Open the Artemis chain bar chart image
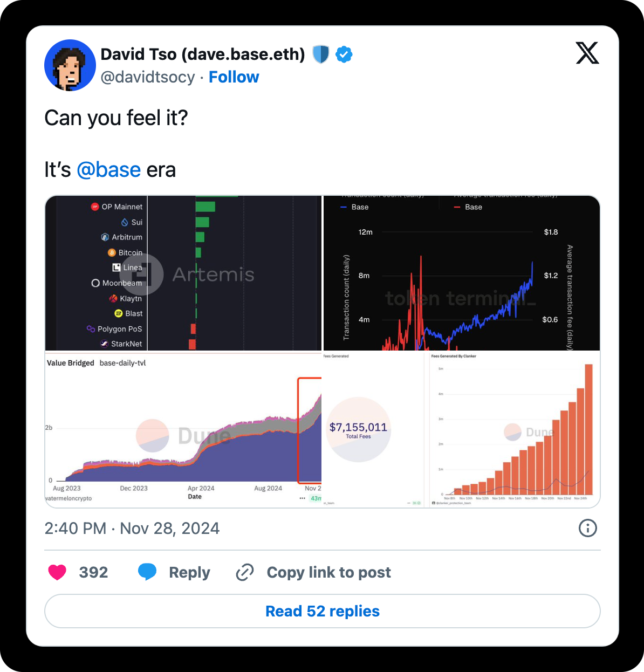The image size is (644, 672). click(183, 273)
